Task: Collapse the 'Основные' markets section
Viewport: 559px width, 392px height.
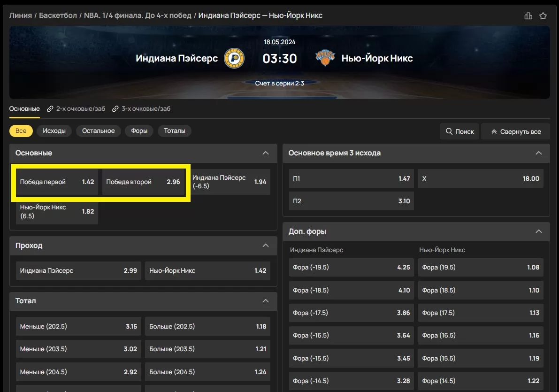Action: pyautogui.click(x=266, y=153)
